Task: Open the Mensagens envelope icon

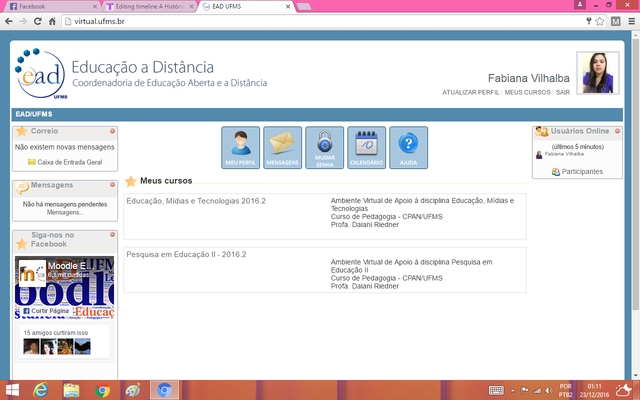Action: pyautogui.click(x=282, y=147)
